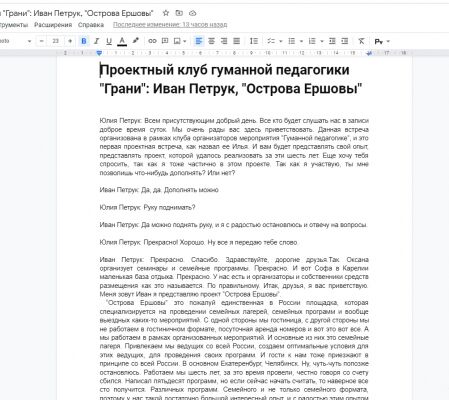Click the insert image icon
The image size is (449, 400).
pos(177,41)
